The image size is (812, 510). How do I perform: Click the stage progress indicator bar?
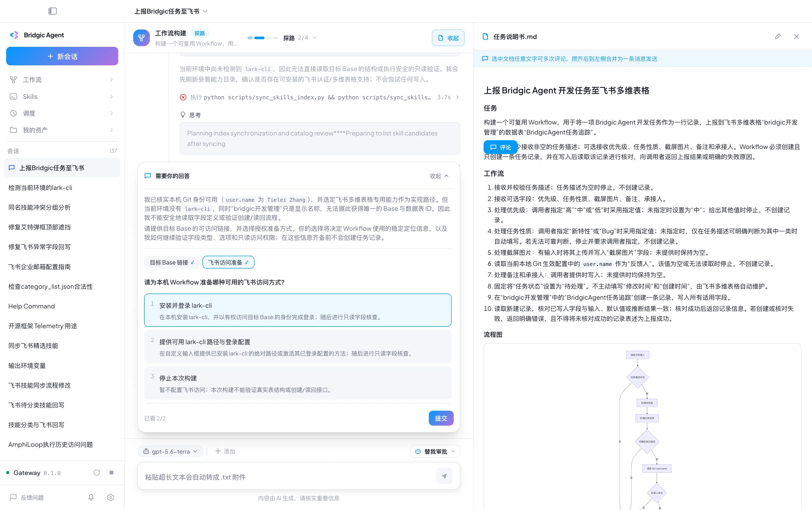click(262, 38)
